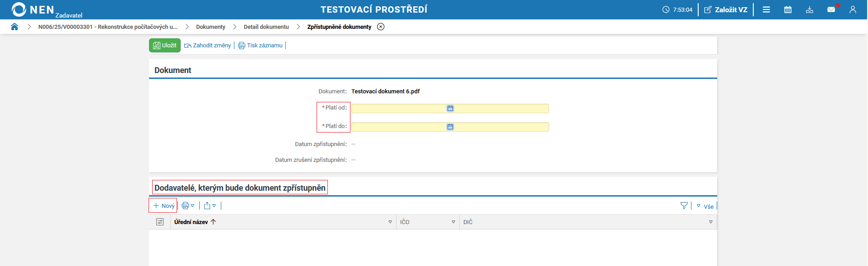Add new supplier with Nový button
Image resolution: width=868 pixels, height=266 pixels.
tap(163, 206)
